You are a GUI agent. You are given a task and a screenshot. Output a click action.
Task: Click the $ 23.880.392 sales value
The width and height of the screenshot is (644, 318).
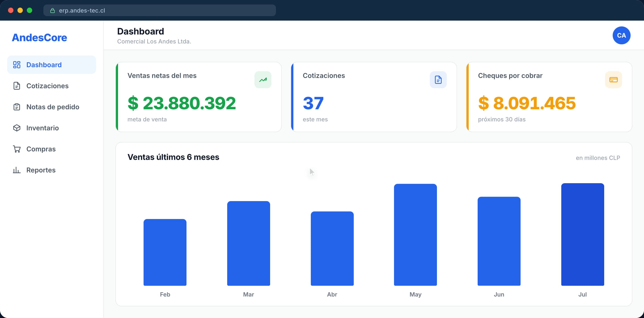(x=182, y=103)
